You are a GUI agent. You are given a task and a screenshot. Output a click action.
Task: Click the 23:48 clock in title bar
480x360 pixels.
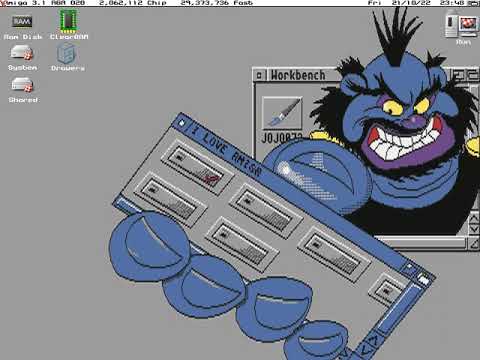(452, 3)
